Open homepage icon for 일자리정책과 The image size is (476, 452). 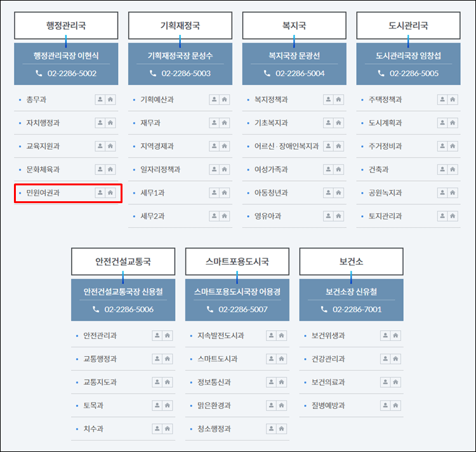click(x=225, y=169)
